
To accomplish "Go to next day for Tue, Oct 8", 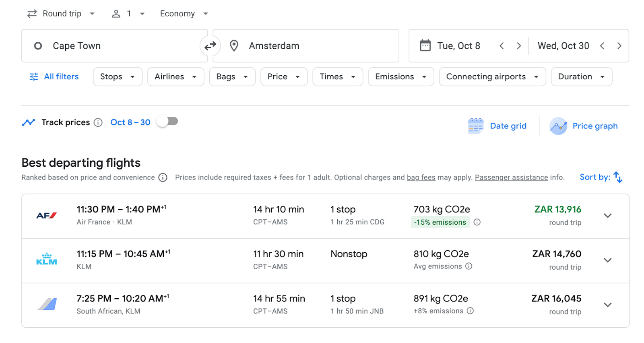I will [519, 46].
